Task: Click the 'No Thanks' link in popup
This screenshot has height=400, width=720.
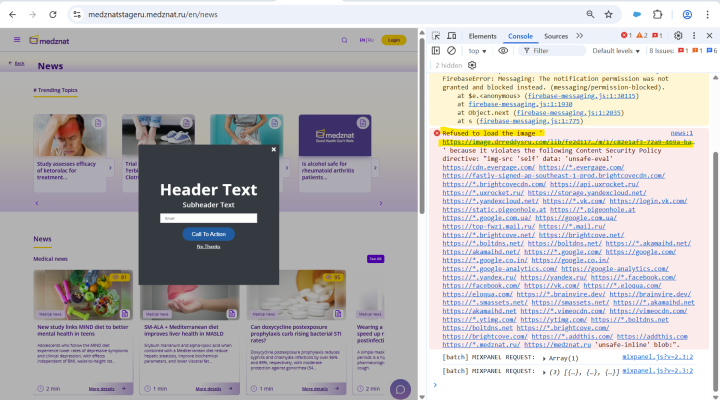Action: pos(208,246)
